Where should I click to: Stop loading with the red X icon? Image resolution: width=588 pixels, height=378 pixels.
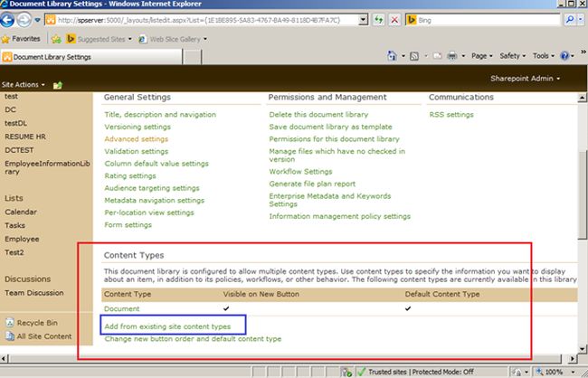[x=394, y=20]
